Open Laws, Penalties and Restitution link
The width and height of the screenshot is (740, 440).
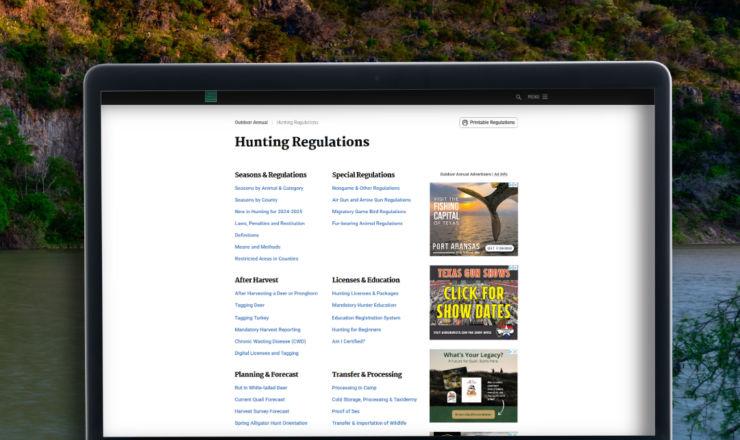pos(269,223)
